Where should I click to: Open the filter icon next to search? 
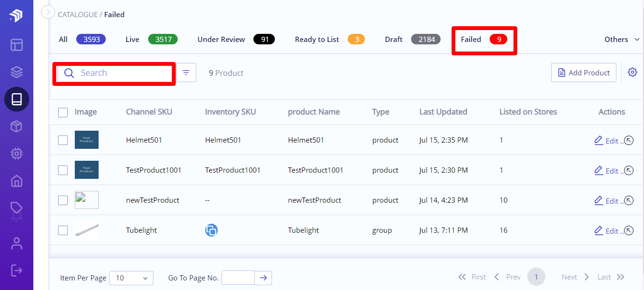pyautogui.click(x=186, y=72)
